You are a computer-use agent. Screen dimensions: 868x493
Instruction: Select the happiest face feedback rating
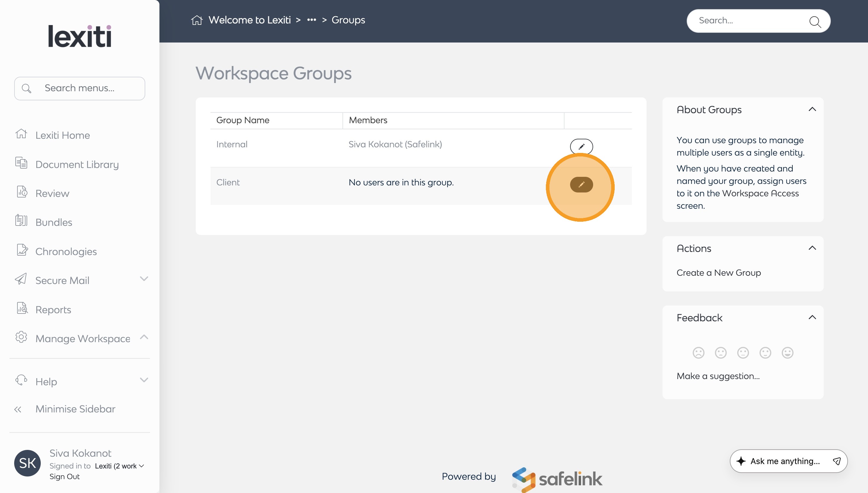tap(787, 353)
